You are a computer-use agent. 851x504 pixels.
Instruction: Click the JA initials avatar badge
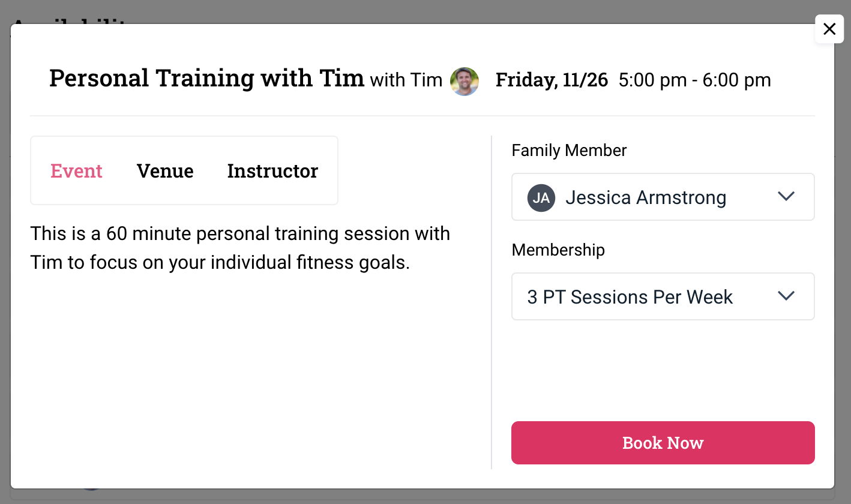[x=541, y=198]
